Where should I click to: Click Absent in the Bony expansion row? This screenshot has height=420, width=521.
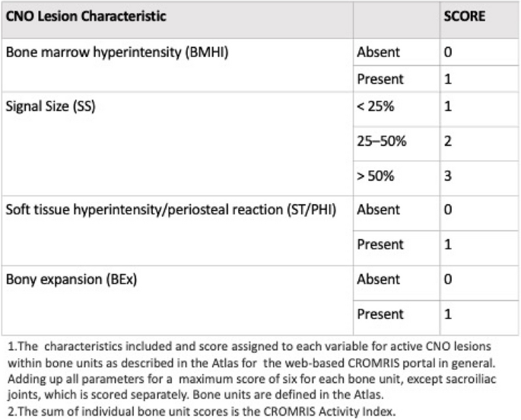coord(378,278)
